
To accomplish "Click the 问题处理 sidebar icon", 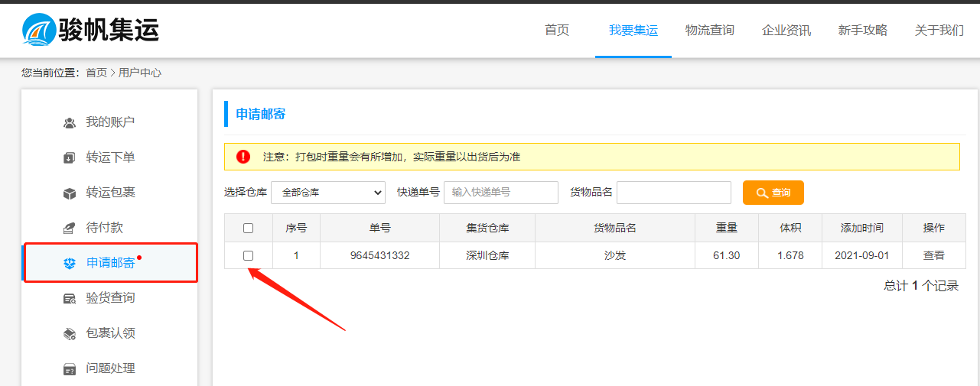I will (70, 369).
